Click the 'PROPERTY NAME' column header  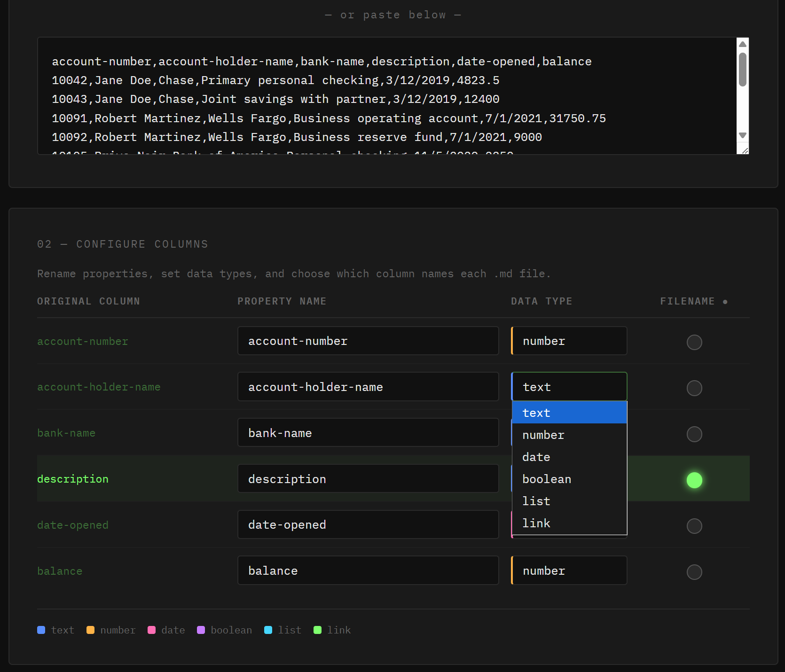282,301
